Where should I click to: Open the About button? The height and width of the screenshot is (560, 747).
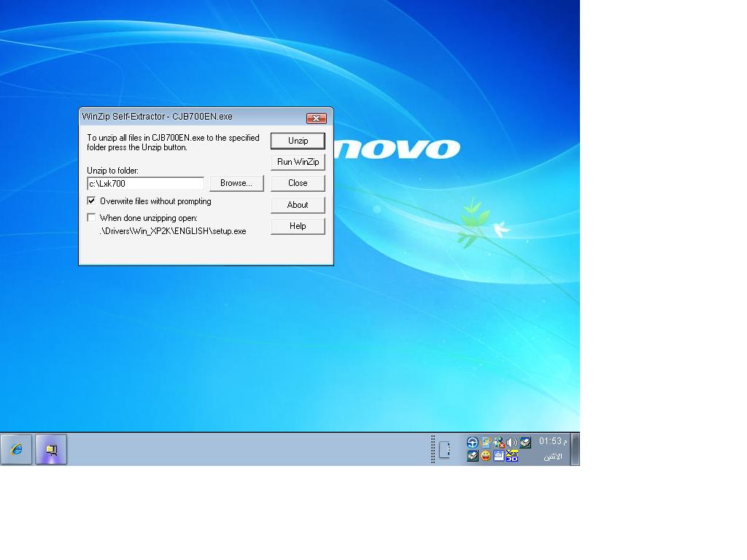(298, 205)
